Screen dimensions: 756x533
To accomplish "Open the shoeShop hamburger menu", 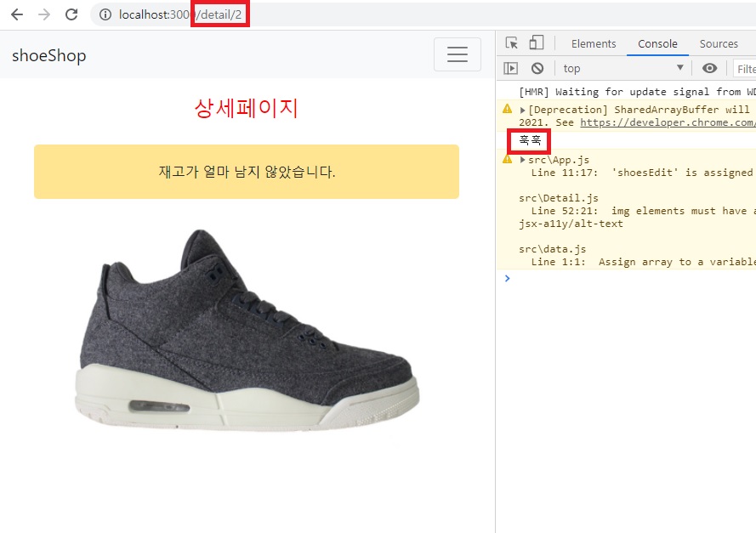I will pos(457,54).
